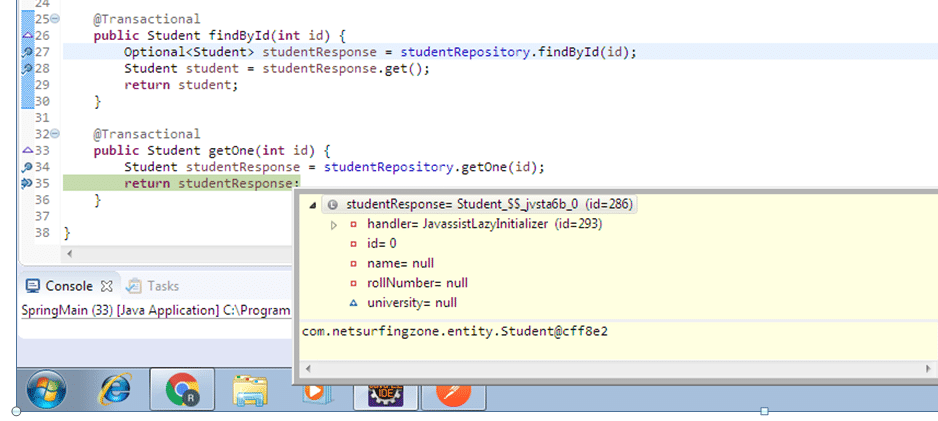Select the university field in the variable popup
Screen dimensions: 938x421
(412, 302)
